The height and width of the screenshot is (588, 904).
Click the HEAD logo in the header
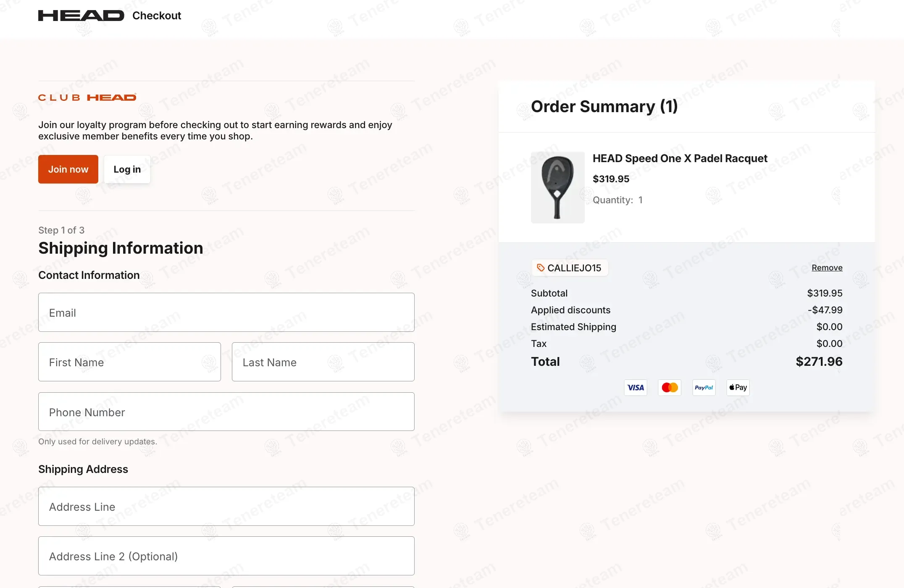click(81, 16)
